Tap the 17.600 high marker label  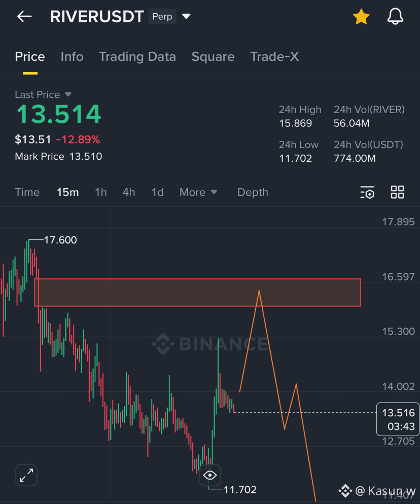(60, 240)
